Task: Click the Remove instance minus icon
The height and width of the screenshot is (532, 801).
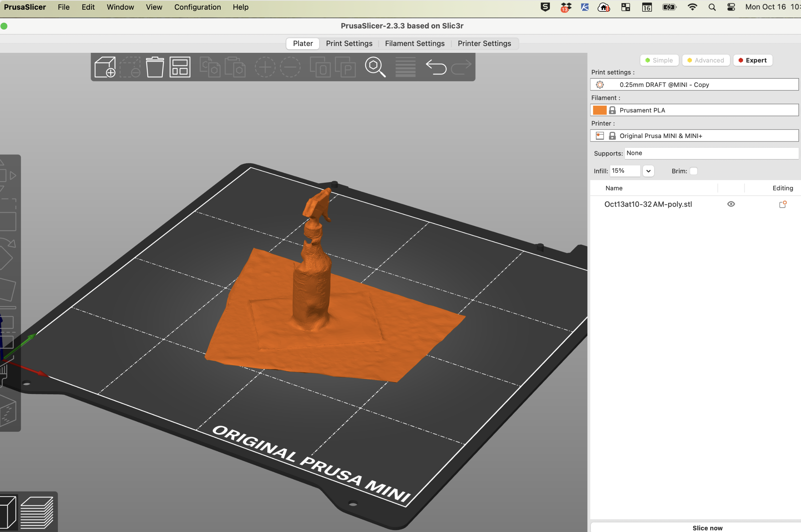Action: point(290,67)
